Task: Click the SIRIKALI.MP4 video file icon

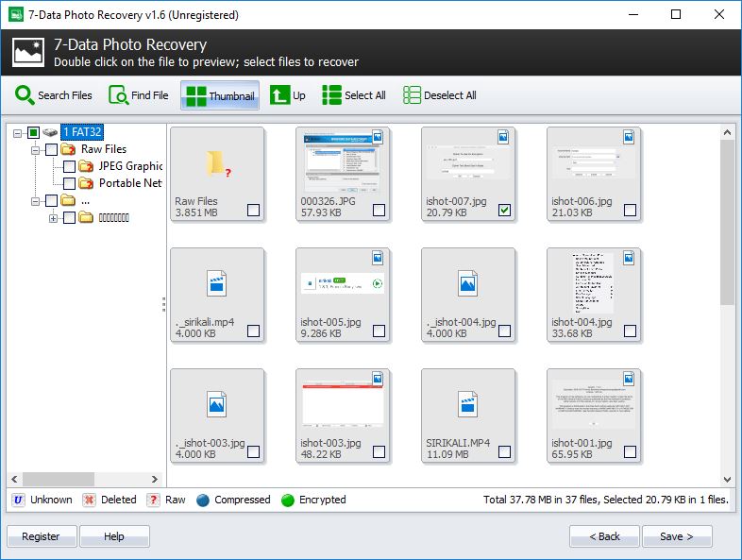Action: coord(467,404)
